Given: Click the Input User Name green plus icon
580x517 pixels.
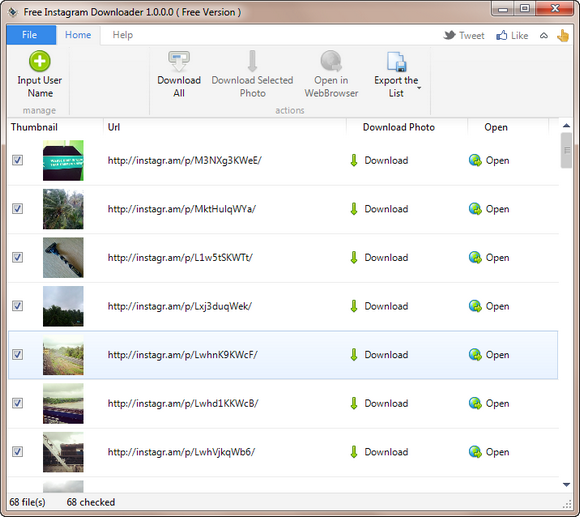Looking at the screenshot, I should point(40,61).
